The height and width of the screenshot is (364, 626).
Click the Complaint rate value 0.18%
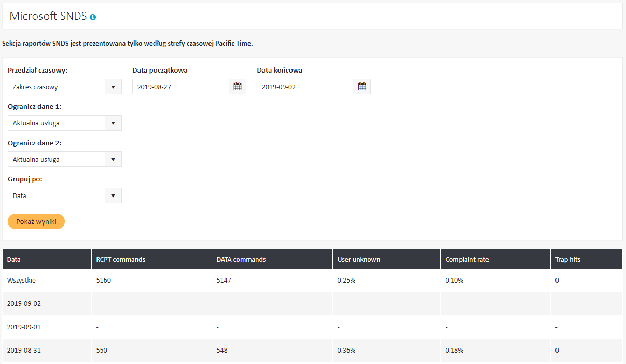[454, 350]
